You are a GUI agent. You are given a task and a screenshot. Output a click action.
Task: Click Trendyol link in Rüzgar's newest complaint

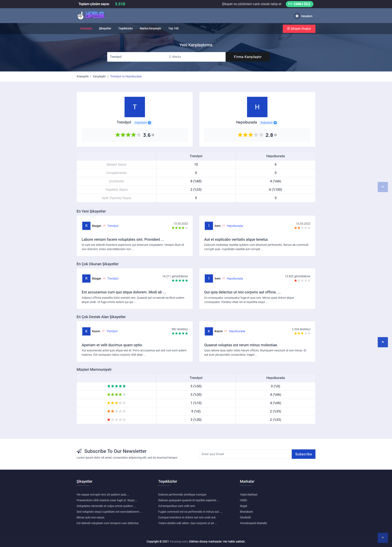click(113, 226)
